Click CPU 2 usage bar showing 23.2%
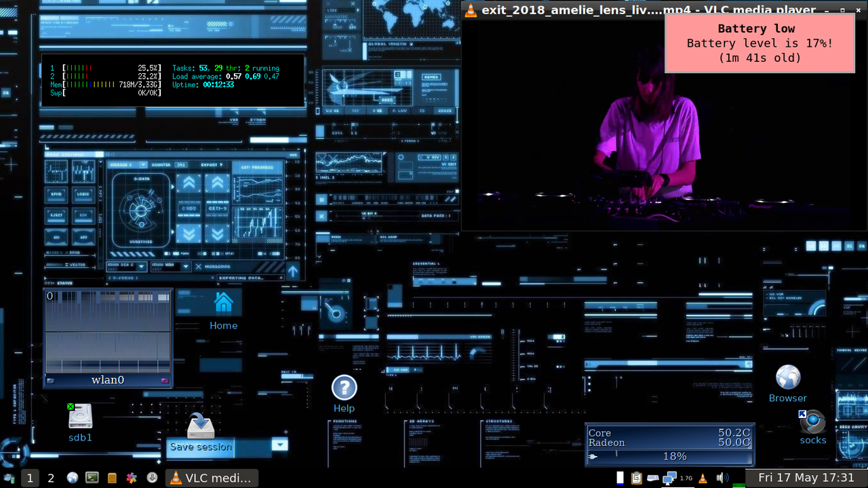 106,76
